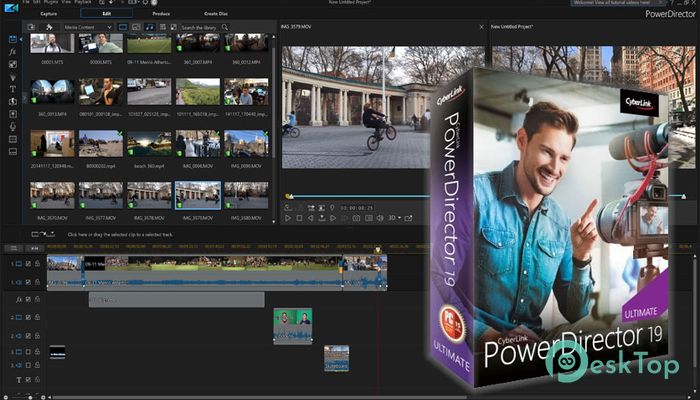This screenshot has width=700, height=400.
Task: Step to next frame in preview
Action: coord(333,218)
